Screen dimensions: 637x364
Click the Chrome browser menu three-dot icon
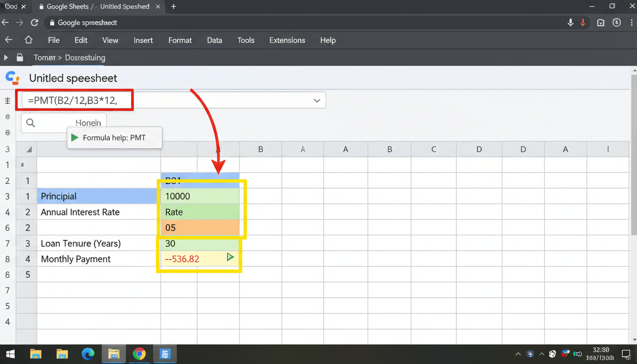pos(631,22)
